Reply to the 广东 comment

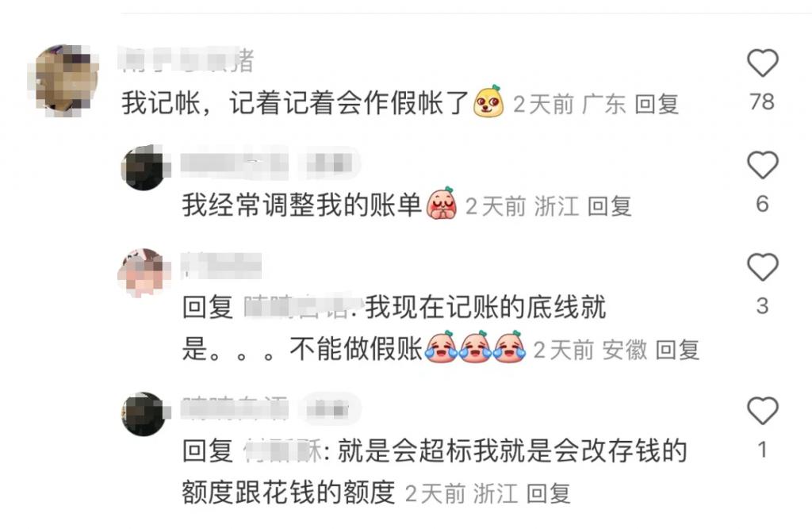click(x=656, y=104)
